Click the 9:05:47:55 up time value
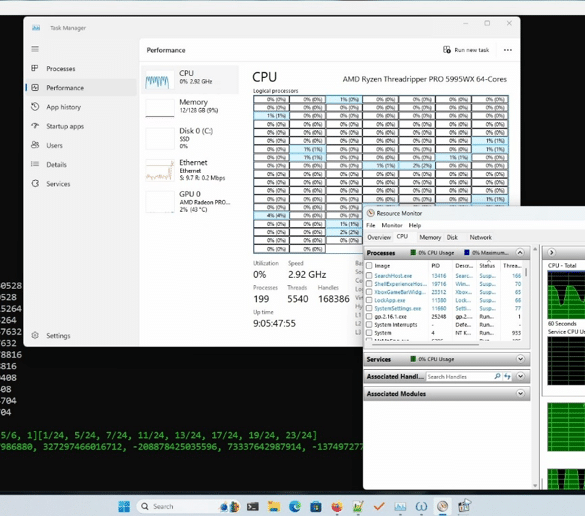The height and width of the screenshot is (516, 585). (274, 323)
